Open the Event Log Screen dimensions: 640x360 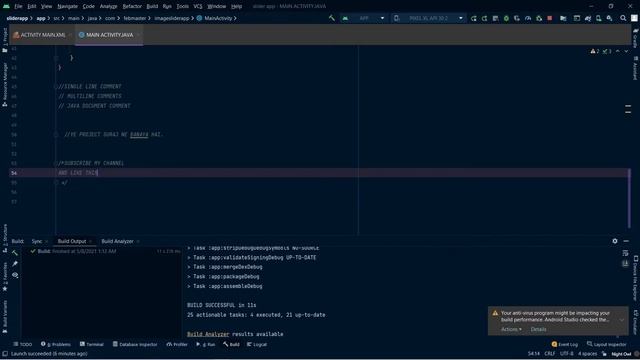pos(564,344)
